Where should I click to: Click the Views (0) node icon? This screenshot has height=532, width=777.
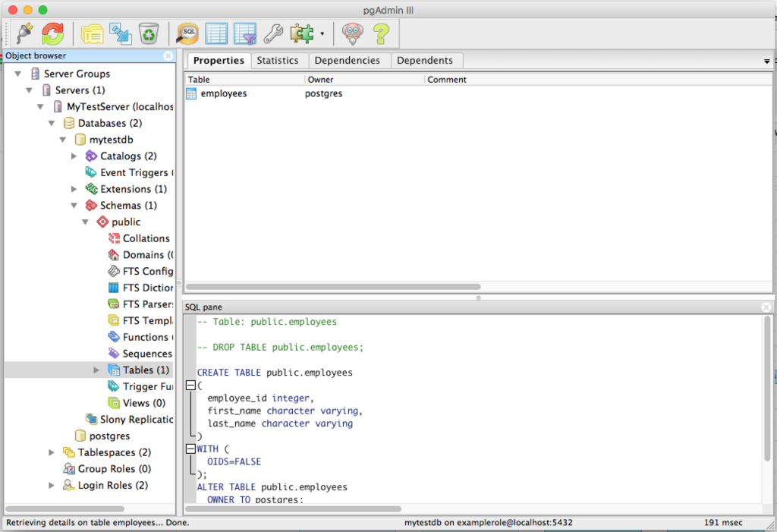(x=114, y=402)
